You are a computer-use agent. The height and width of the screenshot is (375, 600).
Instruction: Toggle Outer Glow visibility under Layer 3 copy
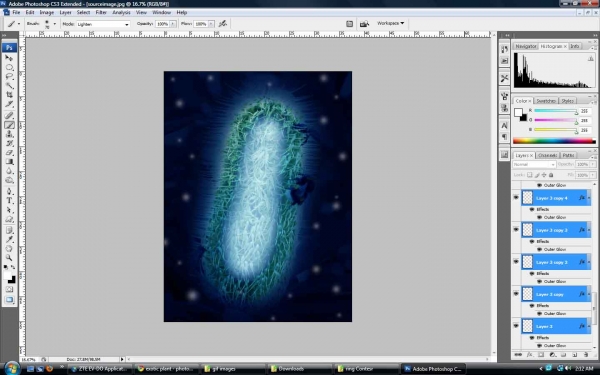coord(540,313)
